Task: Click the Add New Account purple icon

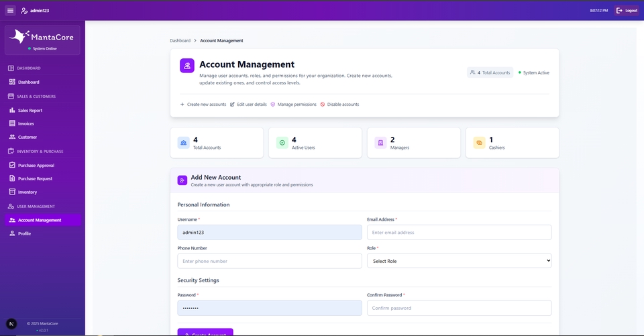Action: [182, 180]
